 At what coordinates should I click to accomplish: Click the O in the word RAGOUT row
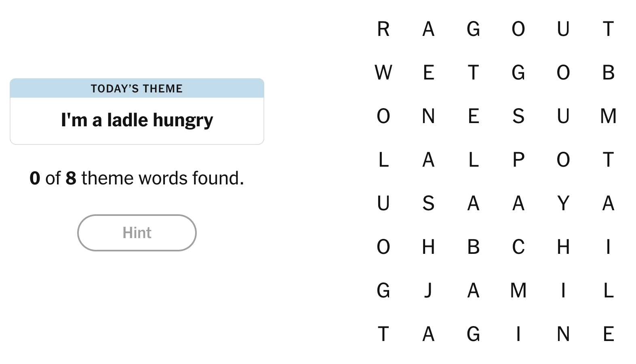[x=519, y=29]
